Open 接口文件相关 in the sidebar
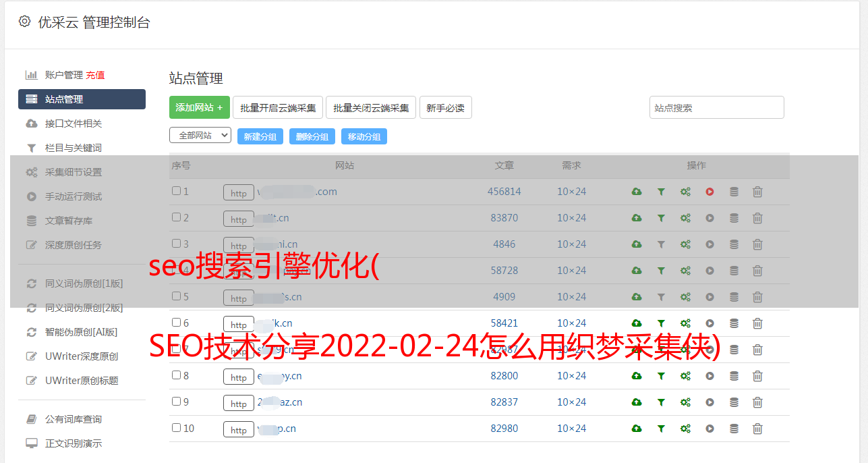 pyautogui.click(x=74, y=124)
